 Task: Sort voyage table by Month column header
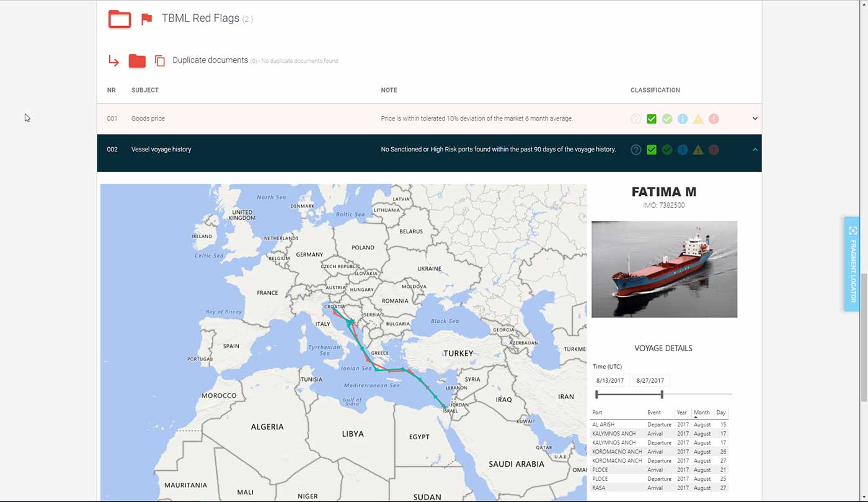(x=702, y=413)
